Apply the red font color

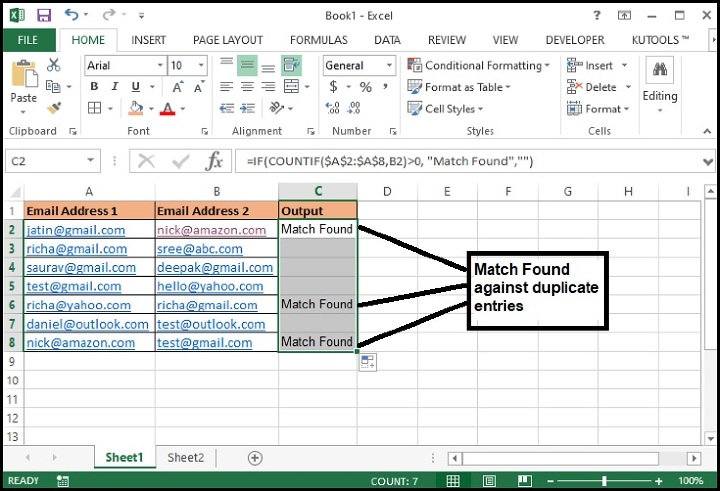tap(168, 109)
